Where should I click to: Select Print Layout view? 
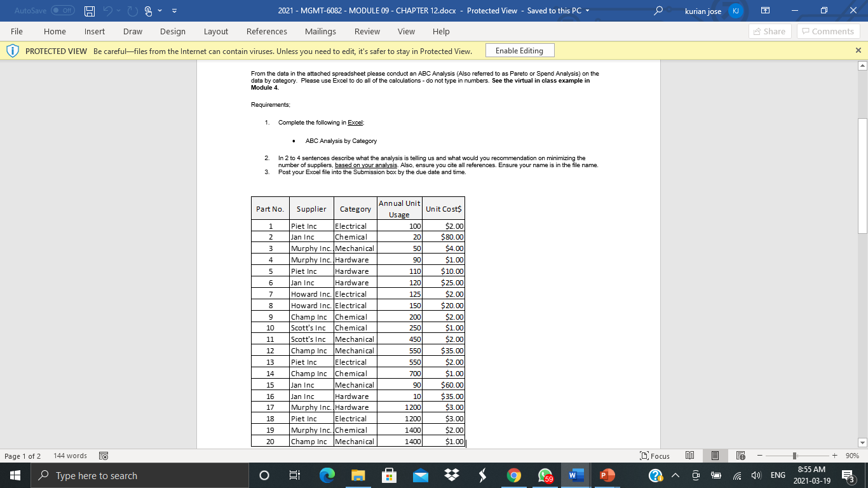pyautogui.click(x=715, y=456)
